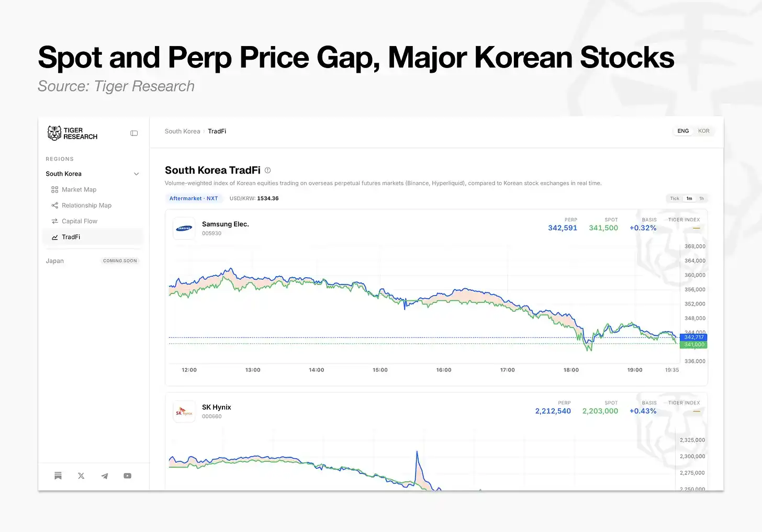The image size is (762, 532).
Task: Click South Korea breadcrumb link
Action: point(182,131)
